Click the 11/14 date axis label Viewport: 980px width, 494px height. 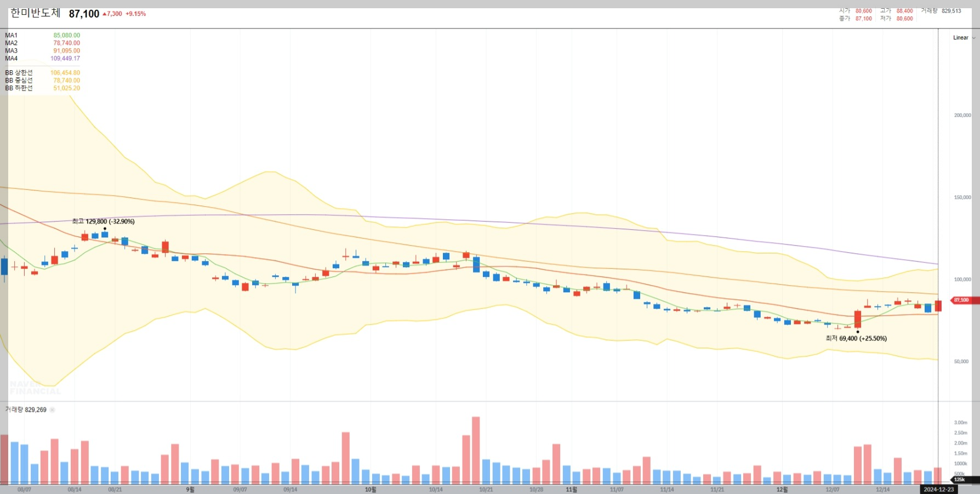667,490
